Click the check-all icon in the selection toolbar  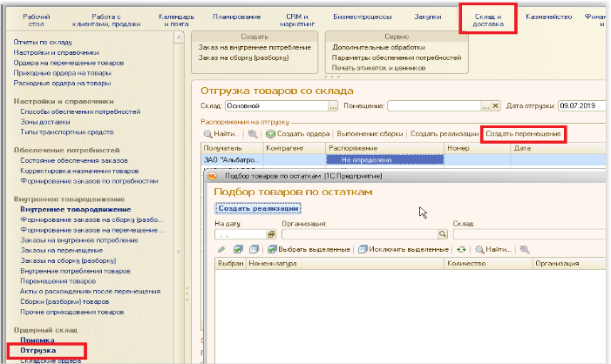point(238,249)
